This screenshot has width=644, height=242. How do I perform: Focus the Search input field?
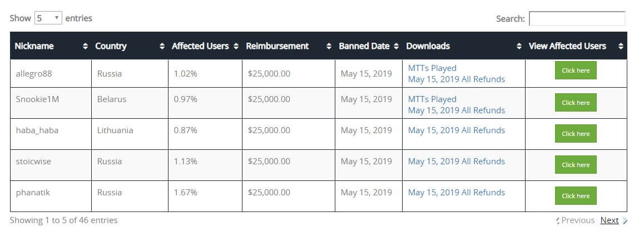click(577, 19)
